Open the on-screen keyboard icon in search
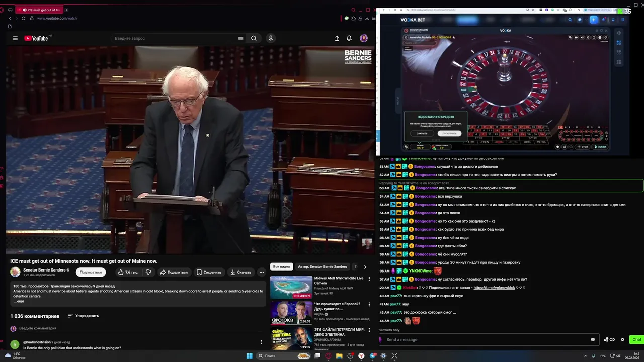Image resolution: width=644 pixels, height=362 pixels. point(240,38)
